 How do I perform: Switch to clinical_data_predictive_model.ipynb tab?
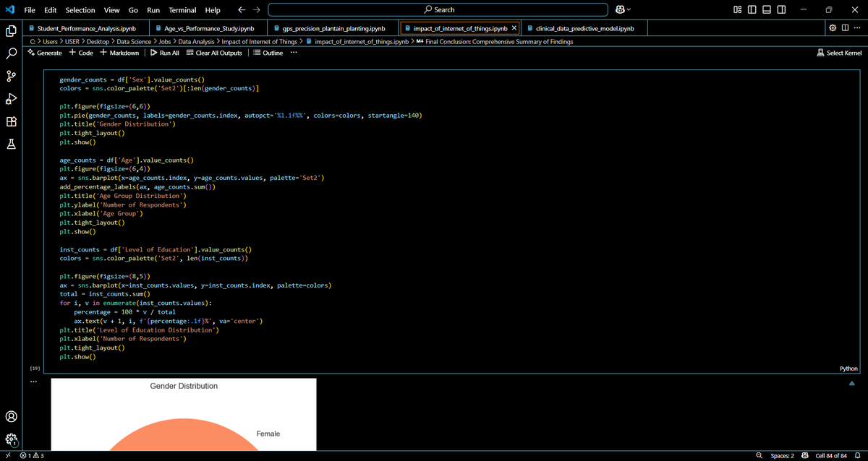point(584,28)
